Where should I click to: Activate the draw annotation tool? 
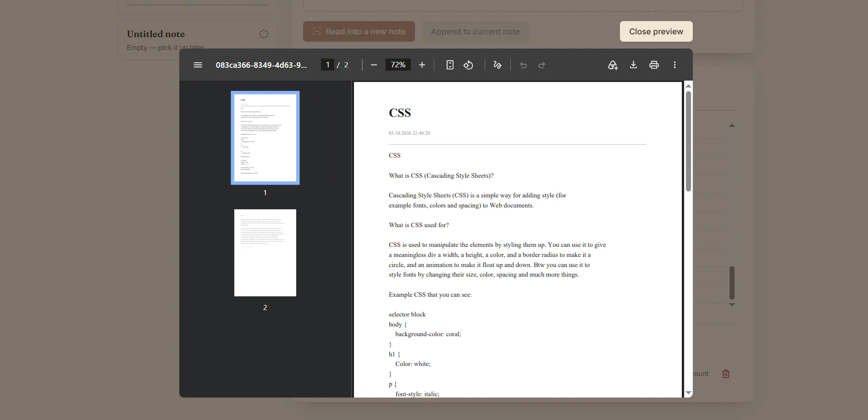click(498, 65)
